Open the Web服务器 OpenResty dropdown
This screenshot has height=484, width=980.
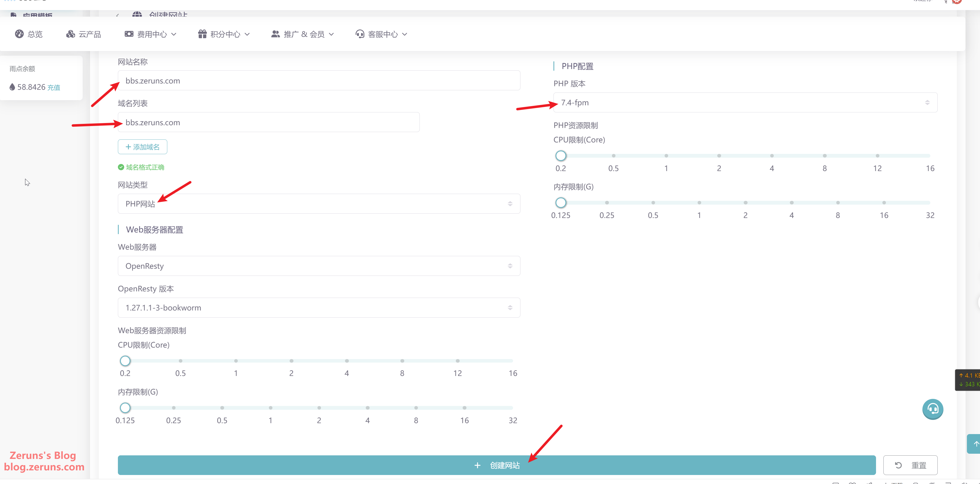coord(319,266)
